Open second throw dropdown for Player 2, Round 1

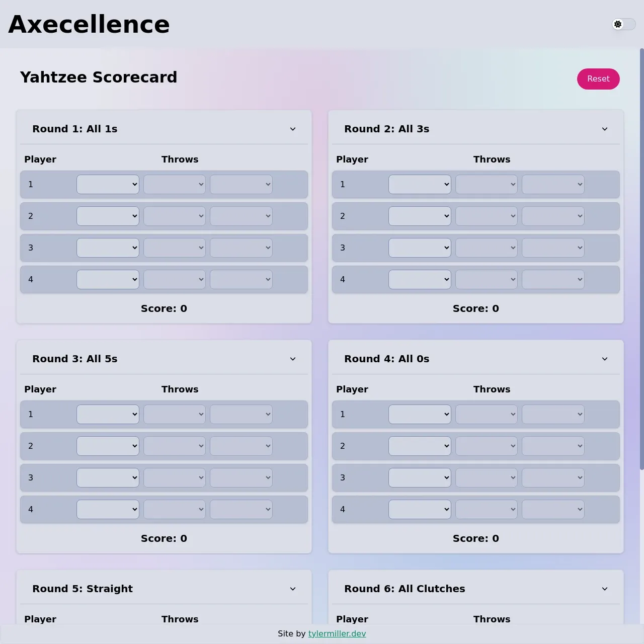(x=174, y=216)
